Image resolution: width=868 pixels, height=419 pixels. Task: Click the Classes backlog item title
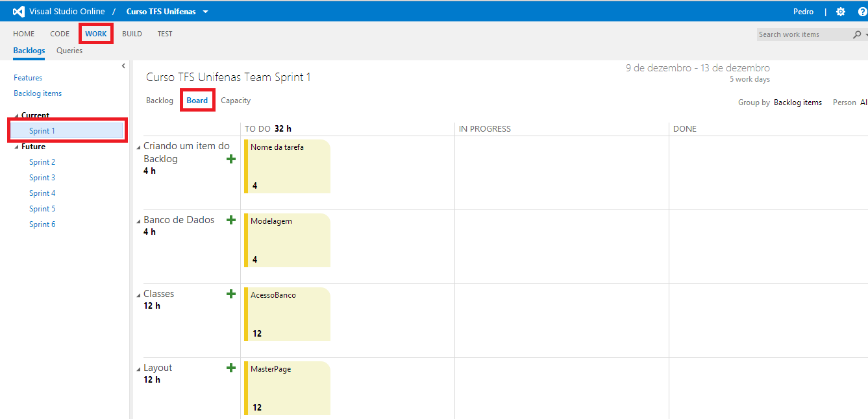158,294
